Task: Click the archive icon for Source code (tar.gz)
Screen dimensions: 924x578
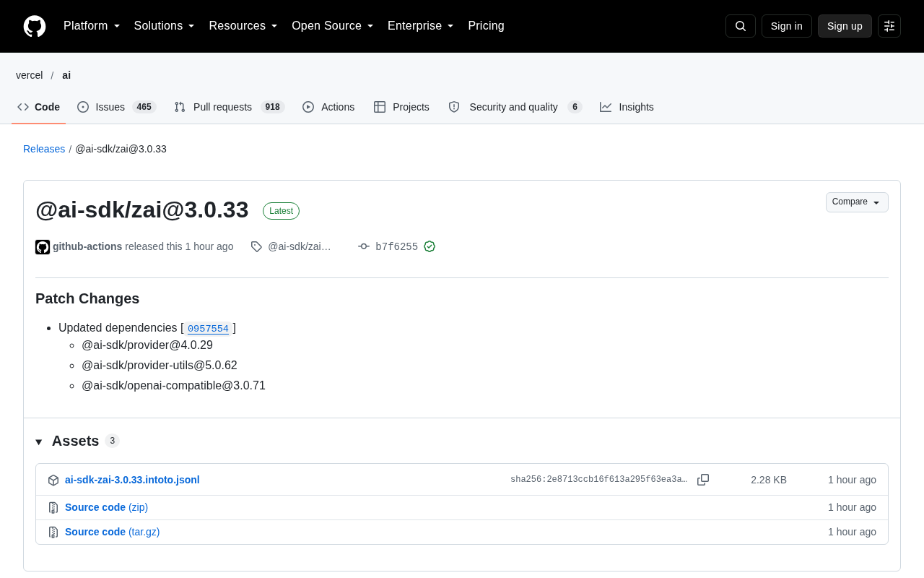Action: point(53,532)
